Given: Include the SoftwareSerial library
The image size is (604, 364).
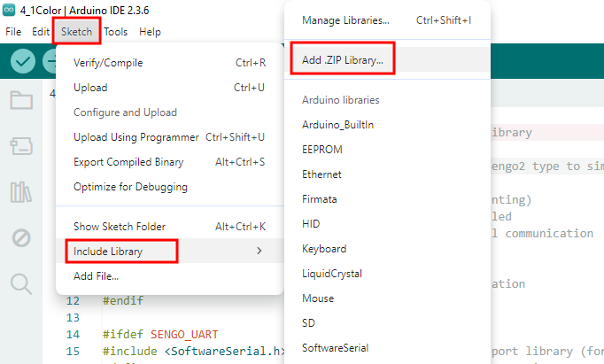Looking at the screenshot, I should click(x=387, y=348).
